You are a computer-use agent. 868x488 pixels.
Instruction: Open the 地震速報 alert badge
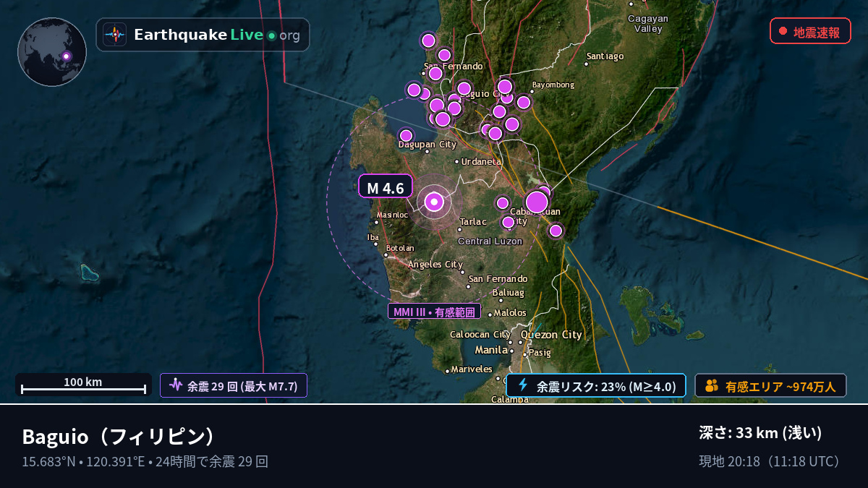tap(810, 31)
